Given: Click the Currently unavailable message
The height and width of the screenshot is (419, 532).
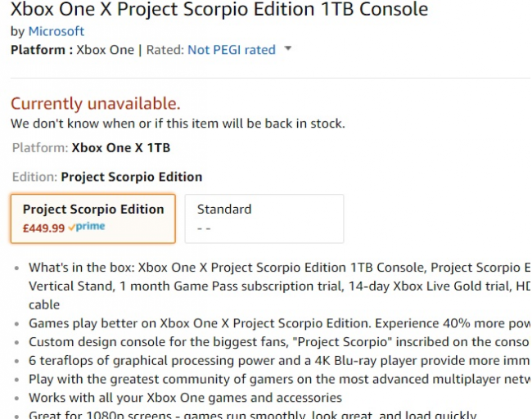Looking at the screenshot, I should 95,103.
